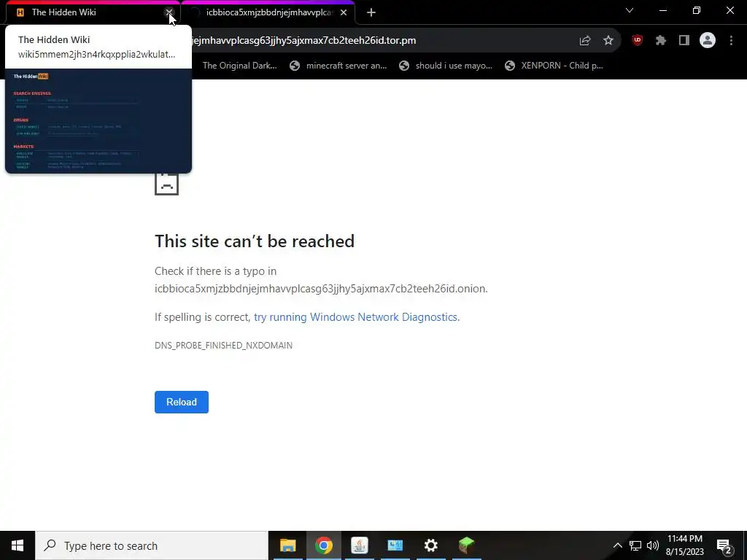Screen dimensions: 747x560
Task: Close The Hidden Wiki tab
Action: coord(169,12)
